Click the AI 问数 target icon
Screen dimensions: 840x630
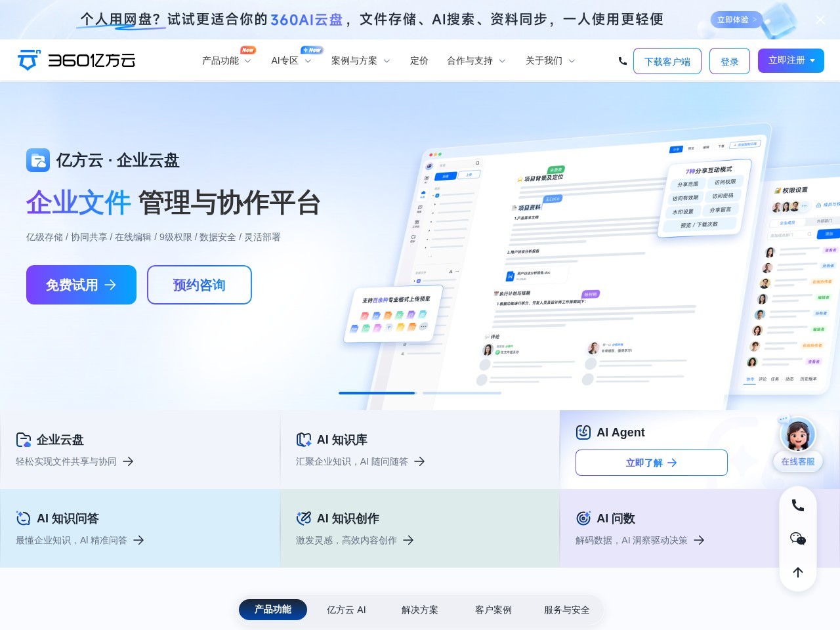coord(583,518)
